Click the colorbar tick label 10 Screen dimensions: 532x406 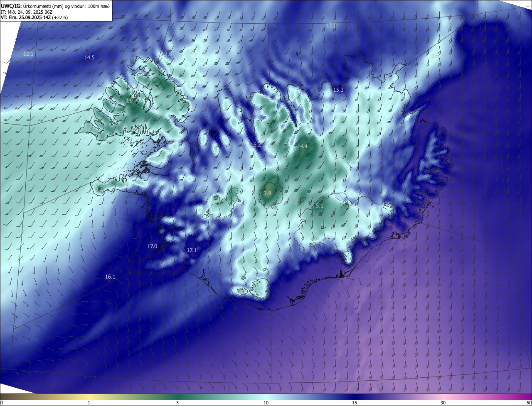[x=266, y=403]
